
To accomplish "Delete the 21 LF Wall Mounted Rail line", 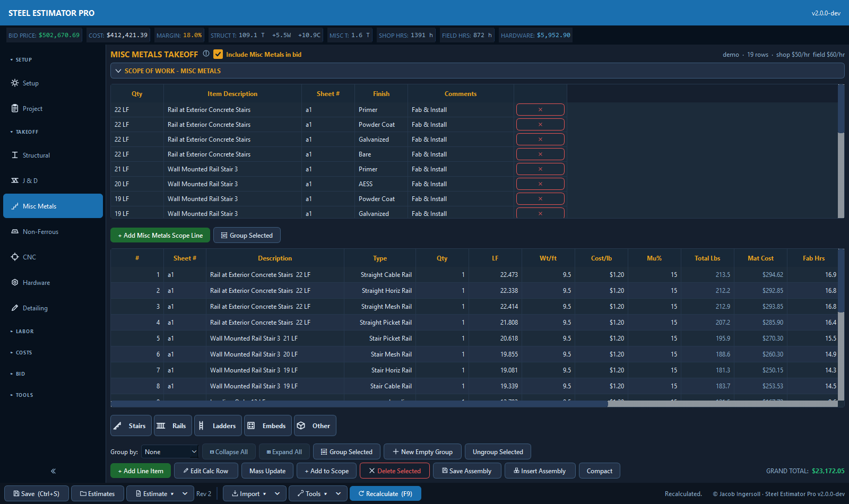I will [540, 169].
